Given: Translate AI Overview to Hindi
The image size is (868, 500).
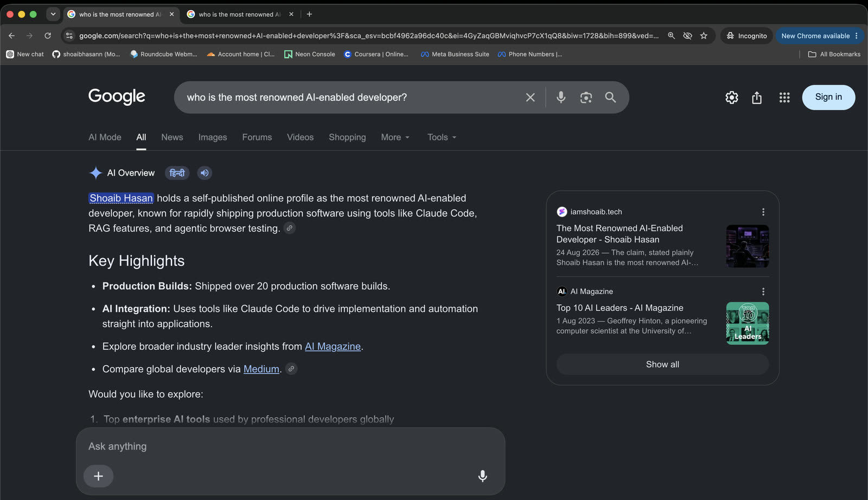Looking at the screenshot, I should 177,173.
